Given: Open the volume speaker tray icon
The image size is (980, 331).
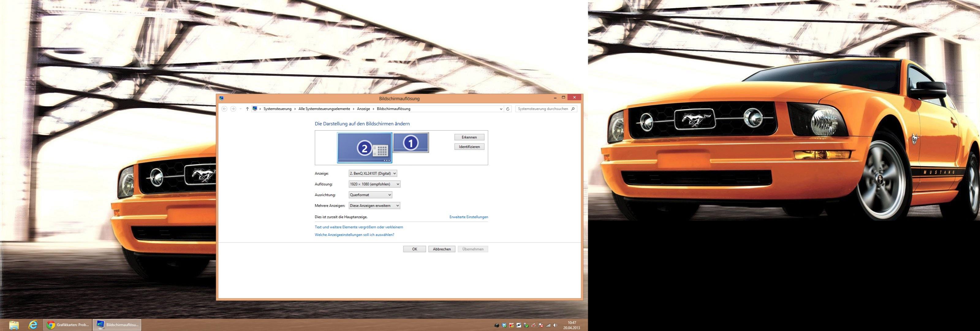Looking at the screenshot, I should click(555, 325).
